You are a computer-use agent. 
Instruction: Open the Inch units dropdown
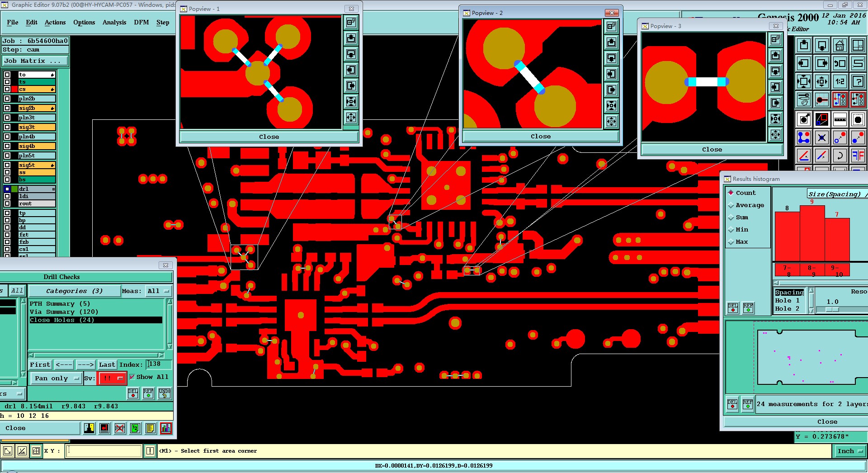click(849, 451)
